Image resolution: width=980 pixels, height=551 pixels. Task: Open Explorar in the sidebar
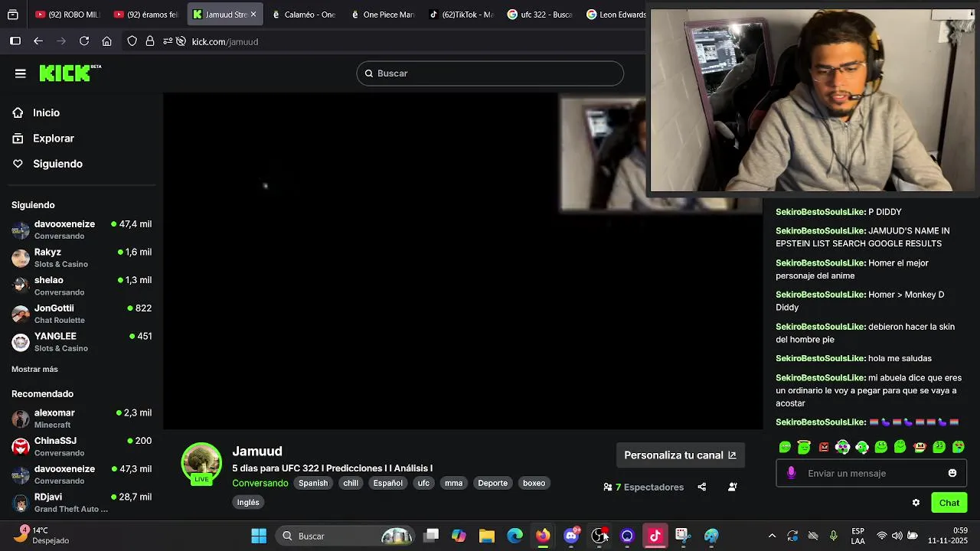[x=54, y=139]
